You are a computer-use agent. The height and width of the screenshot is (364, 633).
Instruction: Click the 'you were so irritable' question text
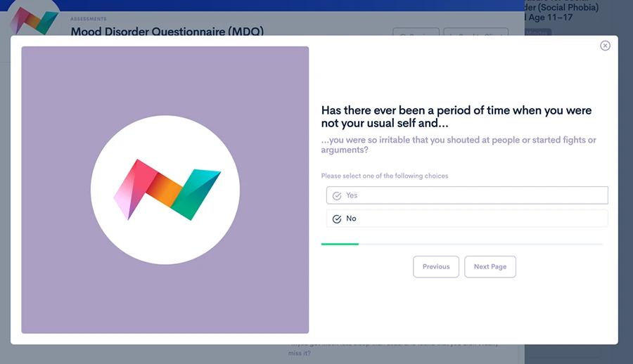[x=459, y=145]
